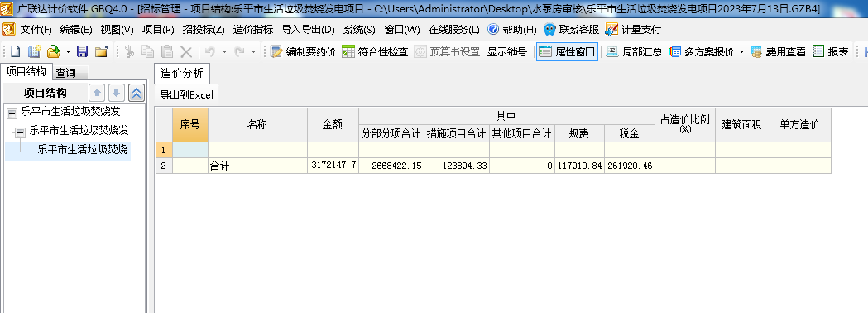Image resolution: width=868 pixels, height=313 pixels.
Task: Click 联系客服 contact support
Action: click(x=571, y=30)
